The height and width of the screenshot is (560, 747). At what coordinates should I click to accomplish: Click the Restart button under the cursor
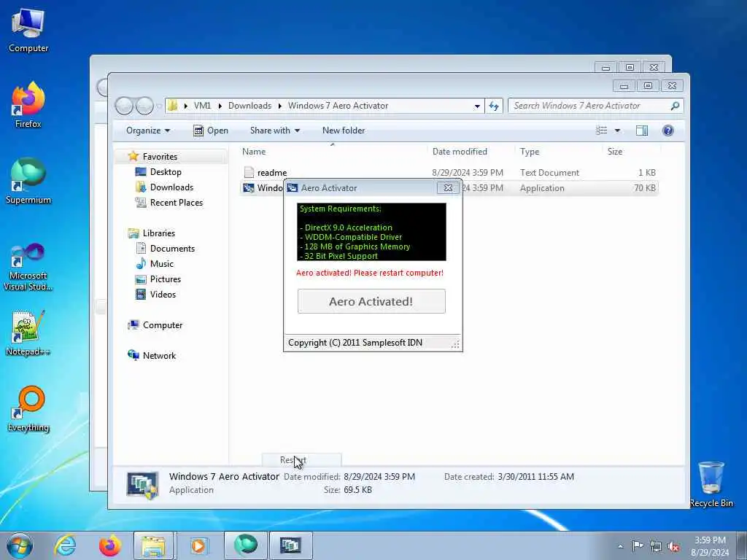[301, 459]
